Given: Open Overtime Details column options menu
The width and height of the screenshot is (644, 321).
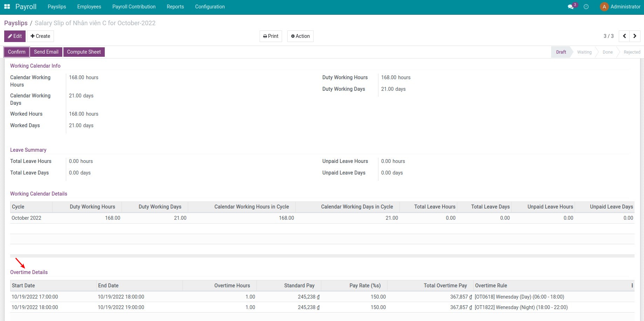Looking at the screenshot, I should click(x=632, y=286).
